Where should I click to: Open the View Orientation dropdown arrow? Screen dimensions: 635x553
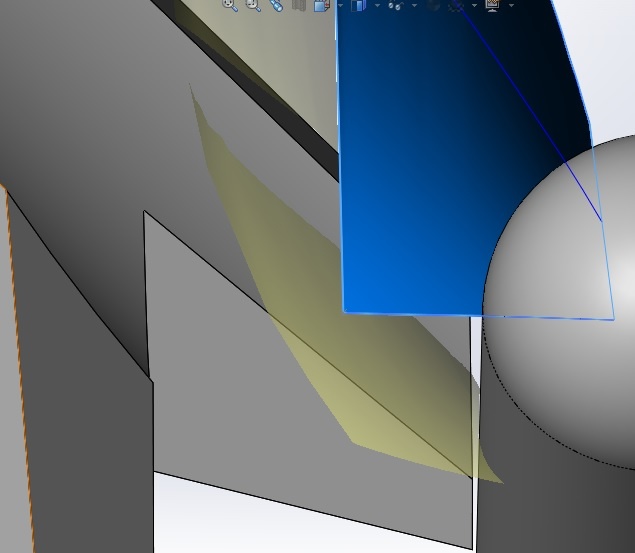(341, 5)
